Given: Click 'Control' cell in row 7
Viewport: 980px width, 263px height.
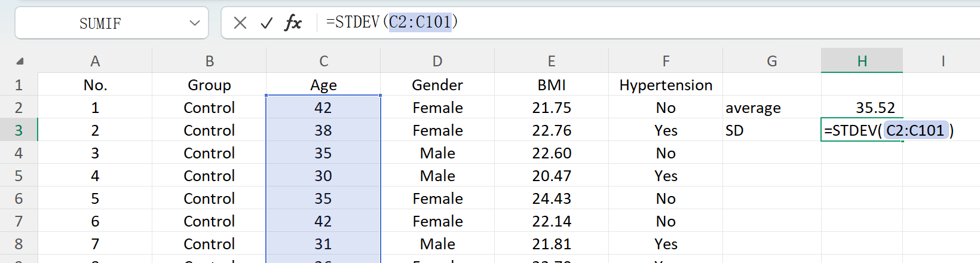Looking at the screenshot, I should pyautogui.click(x=209, y=221).
